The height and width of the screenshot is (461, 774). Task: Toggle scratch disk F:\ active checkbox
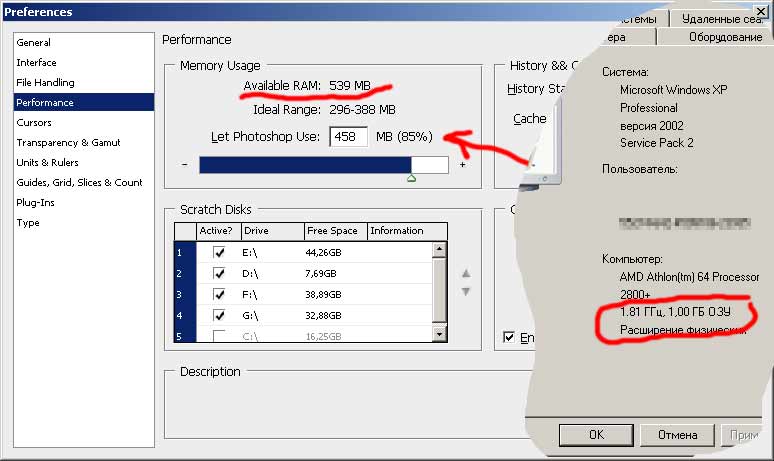point(219,294)
